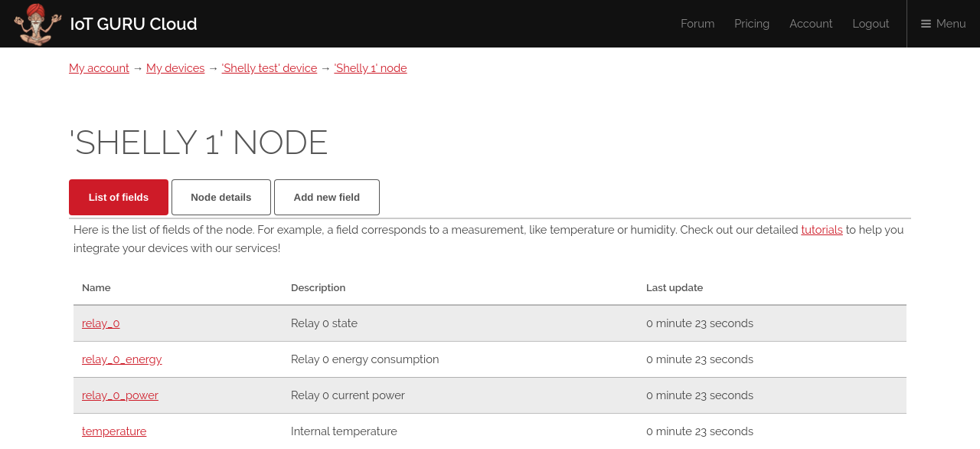The width and height of the screenshot is (980, 449).
Task: Click the Relay 0 state description cell
Action: (x=324, y=323)
